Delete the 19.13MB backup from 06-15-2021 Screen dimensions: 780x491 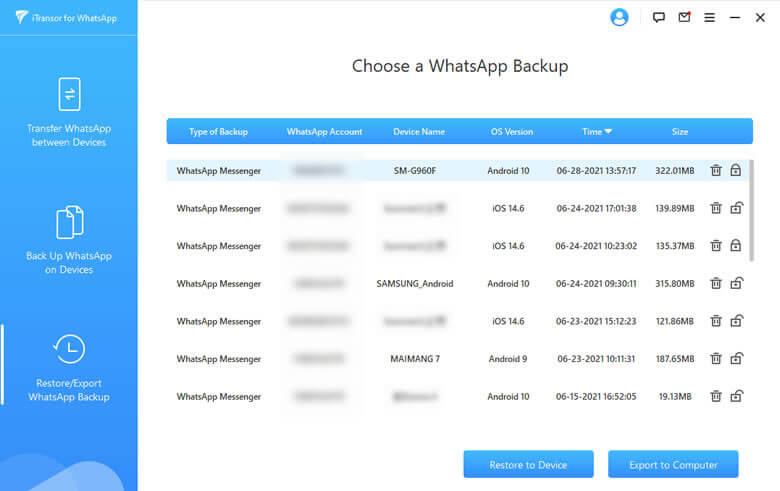(716, 397)
